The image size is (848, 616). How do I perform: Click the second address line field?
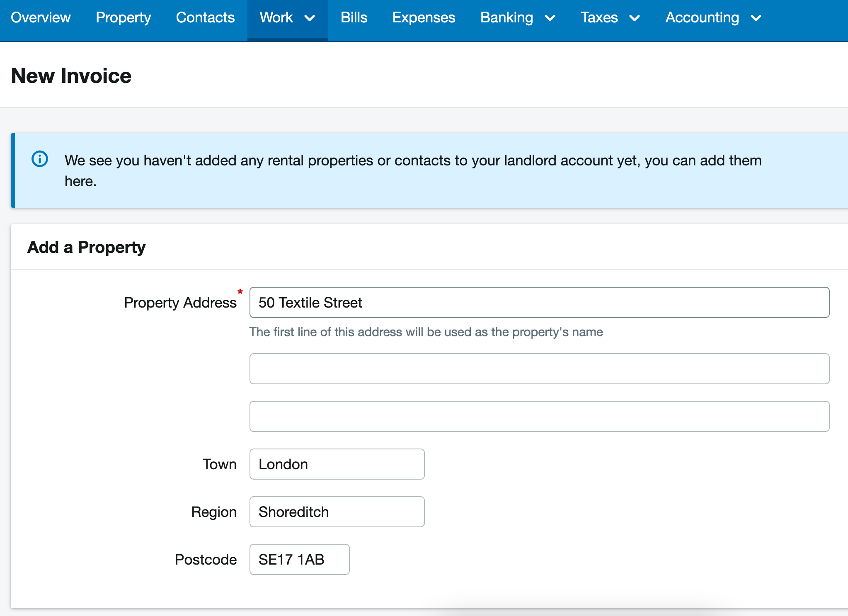coord(539,369)
